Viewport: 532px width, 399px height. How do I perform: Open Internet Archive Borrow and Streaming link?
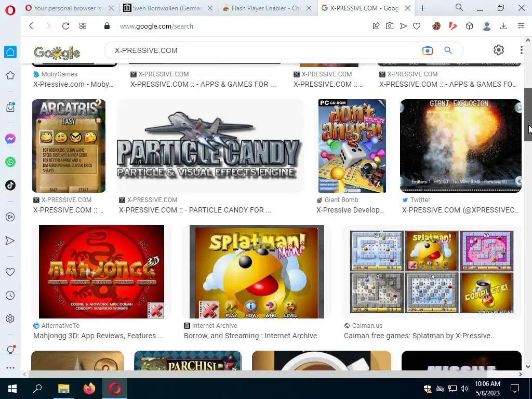coord(250,336)
